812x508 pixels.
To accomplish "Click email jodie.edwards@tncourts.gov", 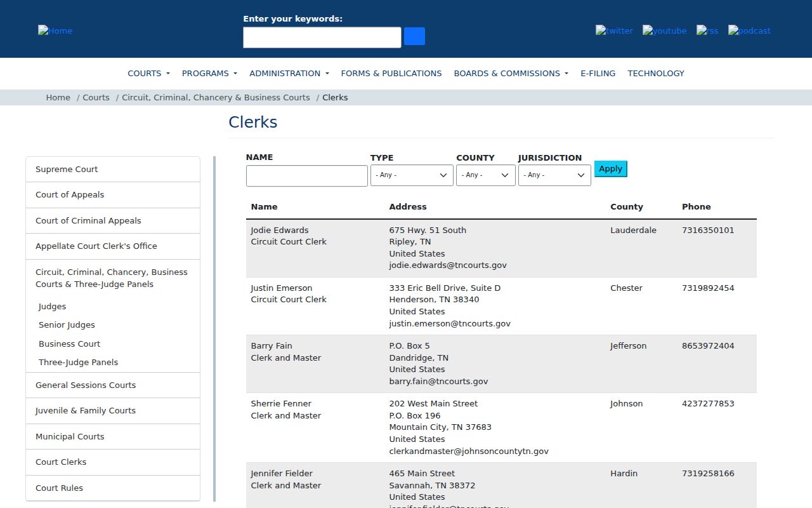I will click(448, 265).
